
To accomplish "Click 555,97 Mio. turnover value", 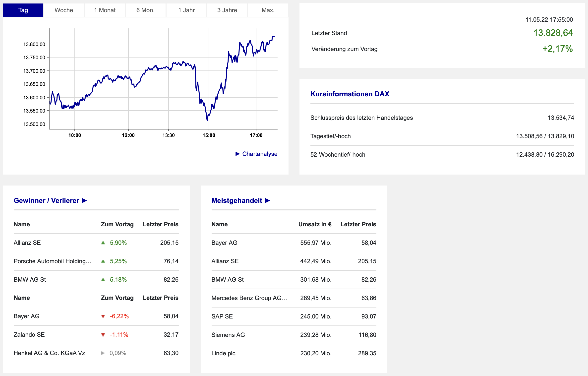I will (x=316, y=243).
